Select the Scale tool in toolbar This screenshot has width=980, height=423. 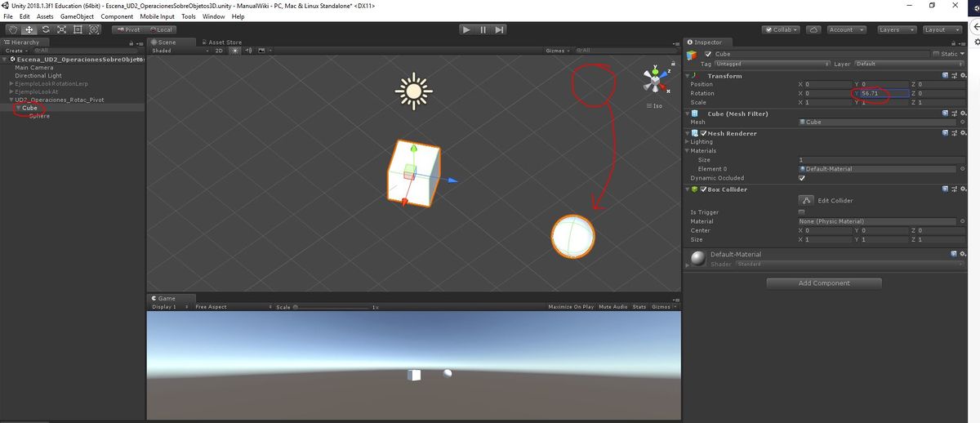pyautogui.click(x=61, y=29)
